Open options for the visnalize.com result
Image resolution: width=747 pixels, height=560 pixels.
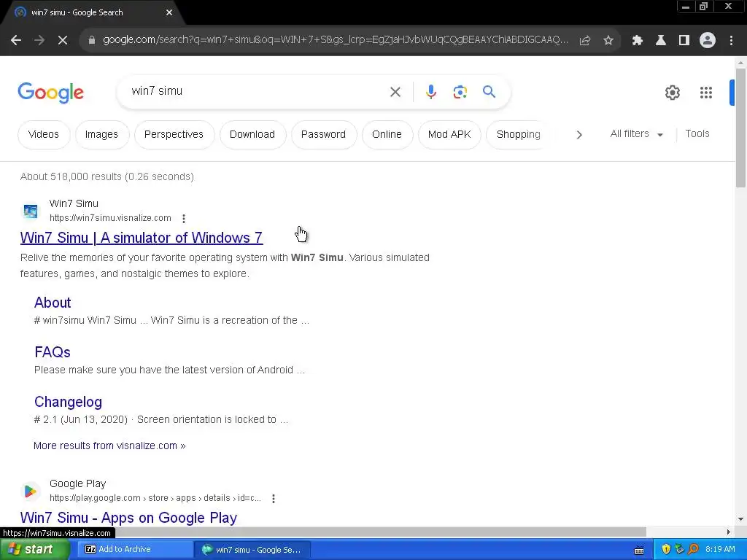(184, 219)
